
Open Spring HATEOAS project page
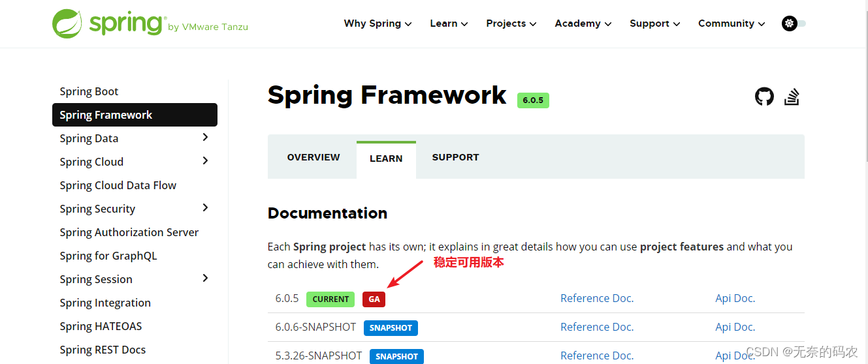coord(101,326)
